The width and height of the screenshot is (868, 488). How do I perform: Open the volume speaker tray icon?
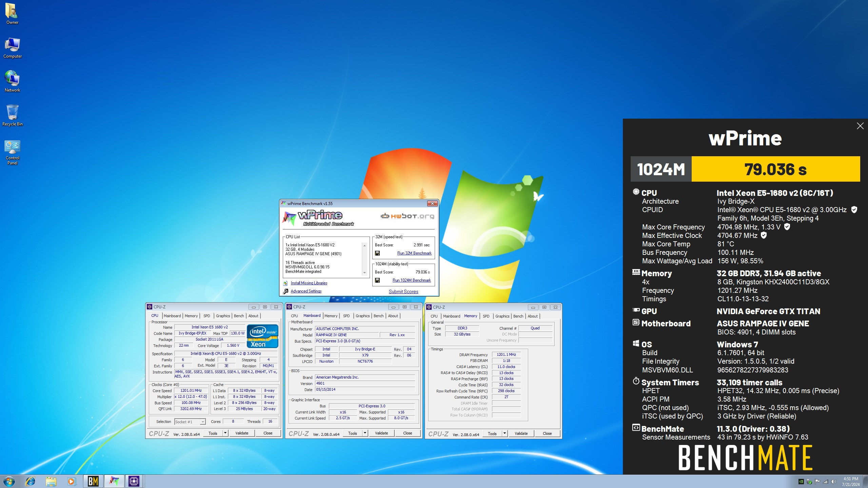point(833,482)
